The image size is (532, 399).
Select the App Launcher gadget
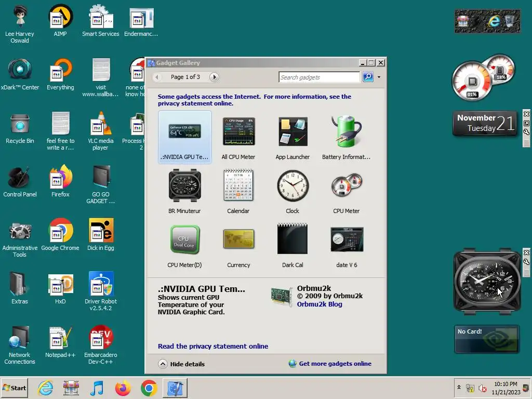click(292, 137)
